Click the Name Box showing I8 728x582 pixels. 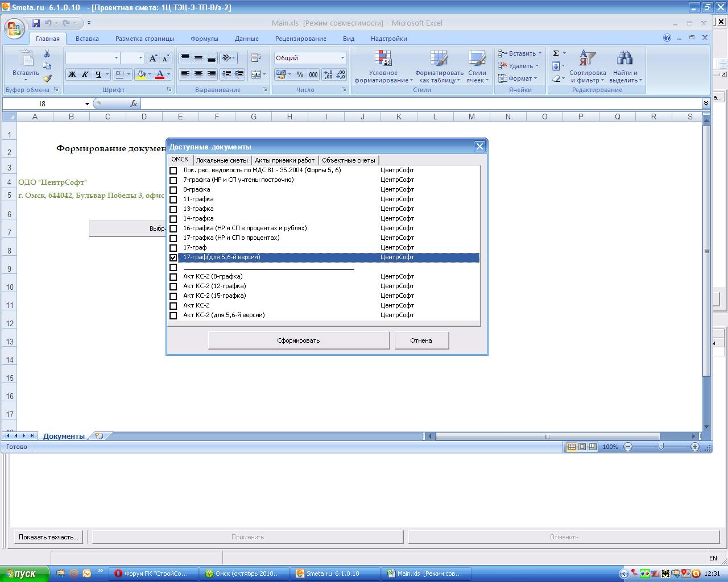tap(43, 103)
